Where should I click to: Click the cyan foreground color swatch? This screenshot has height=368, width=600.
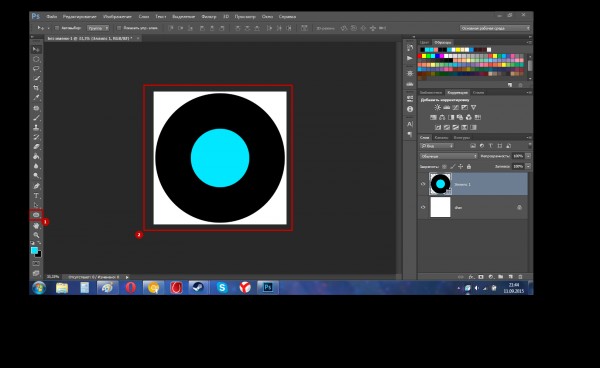coord(34,250)
